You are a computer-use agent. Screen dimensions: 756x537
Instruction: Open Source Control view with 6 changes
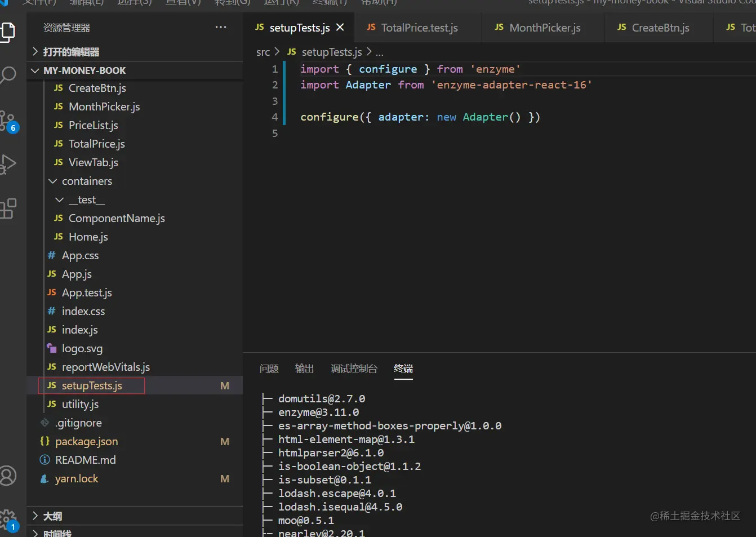(8, 121)
